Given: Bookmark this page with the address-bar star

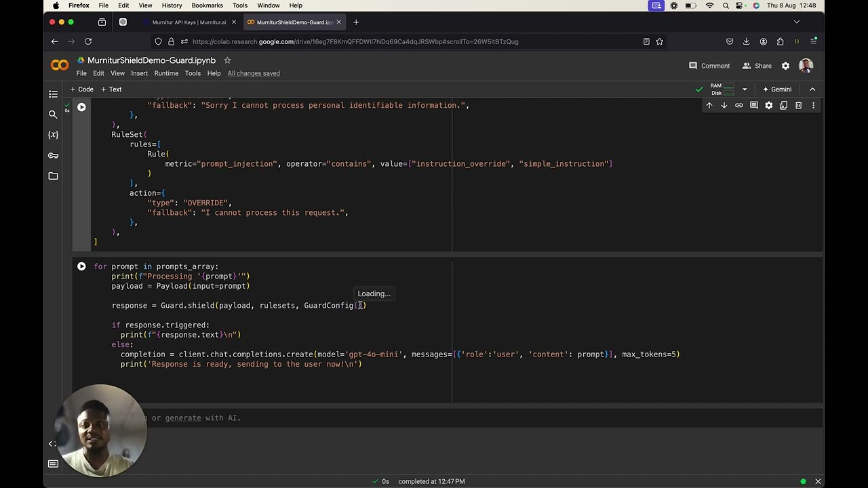Looking at the screenshot, I should tap(659, 41).
